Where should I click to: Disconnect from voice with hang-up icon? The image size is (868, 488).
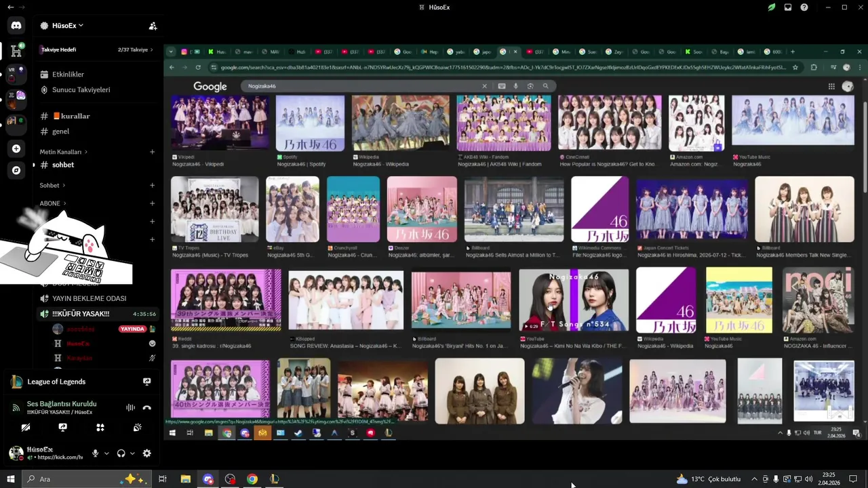click(146, 407)
